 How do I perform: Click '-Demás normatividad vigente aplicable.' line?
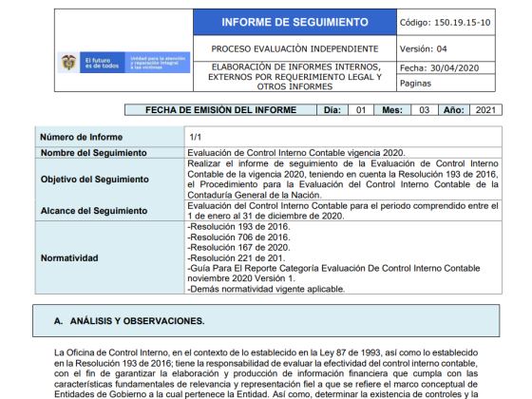pyautogui.click(x=266, y=289)
